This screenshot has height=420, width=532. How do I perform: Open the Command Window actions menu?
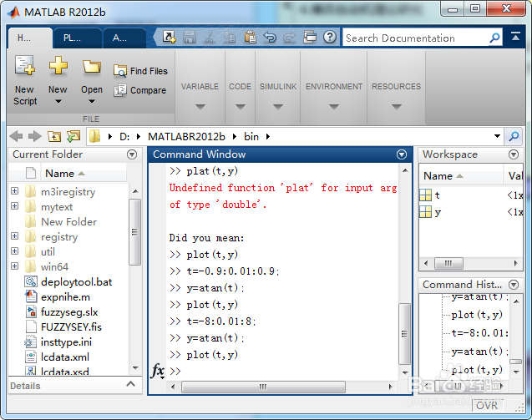(402, 154)
